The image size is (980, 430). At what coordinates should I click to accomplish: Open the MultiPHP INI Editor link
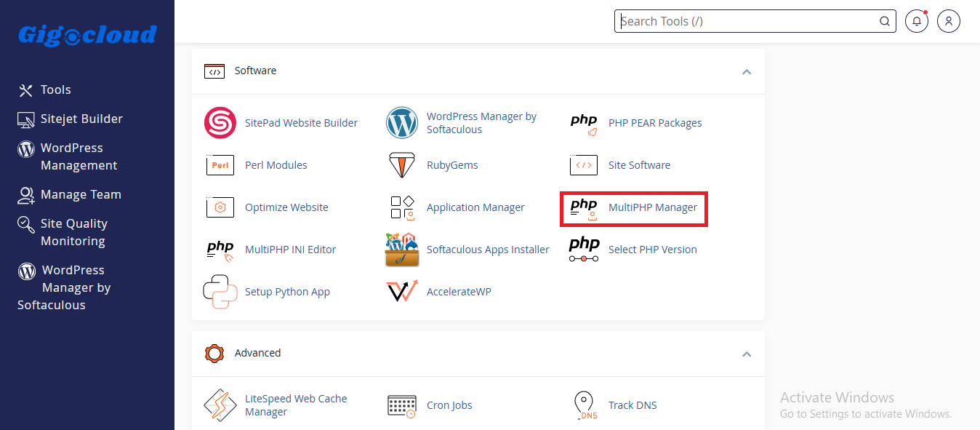coord(290,250)
